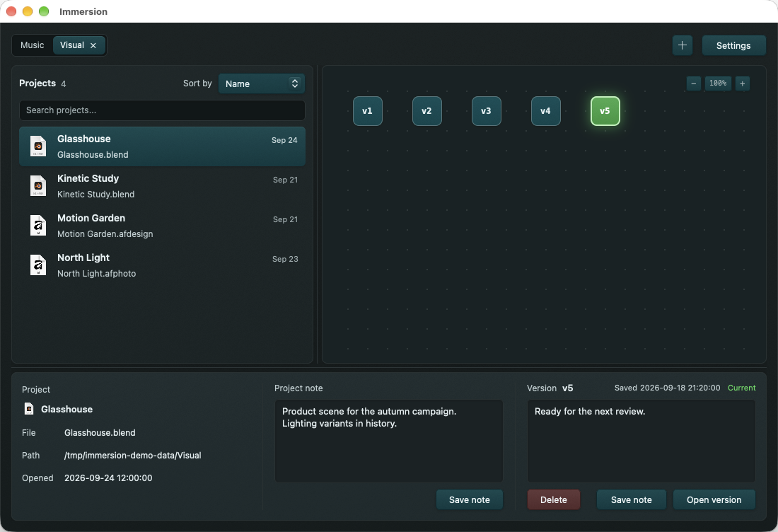This screenshot has height=532, width=778.
Task: Click the file icon beside Glasshouse in Project details
Action: click(x=29, y=409)
